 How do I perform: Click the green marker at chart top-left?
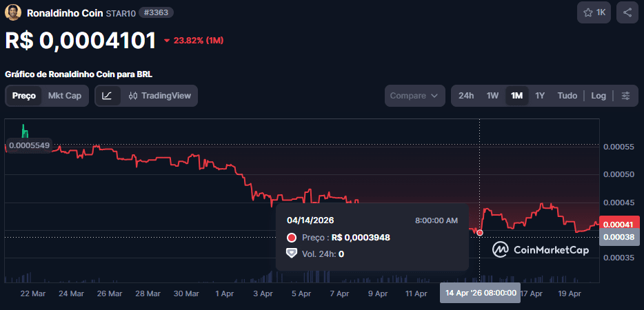coord(25,131)
